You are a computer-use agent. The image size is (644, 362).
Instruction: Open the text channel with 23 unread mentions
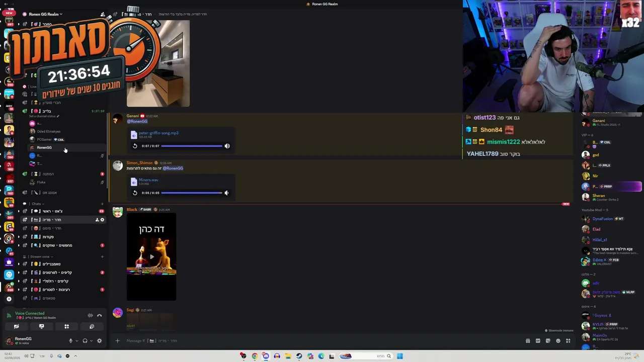(x=63, y=211)
